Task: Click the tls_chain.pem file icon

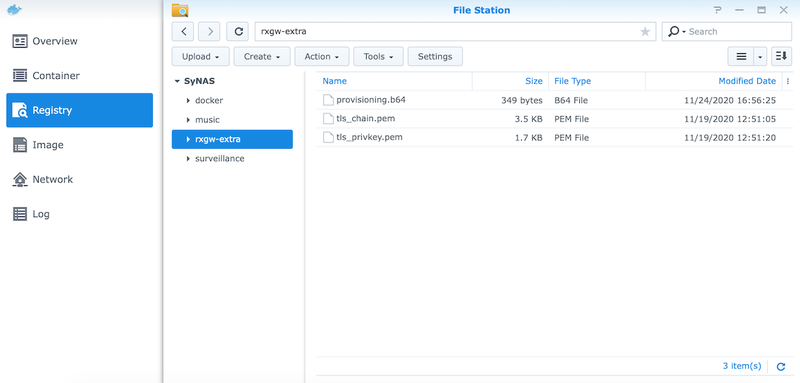Action: (x=328, y=119)
